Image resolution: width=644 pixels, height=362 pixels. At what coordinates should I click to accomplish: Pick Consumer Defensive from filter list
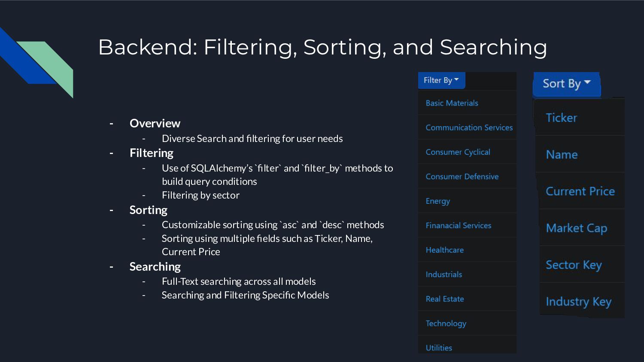467,176
